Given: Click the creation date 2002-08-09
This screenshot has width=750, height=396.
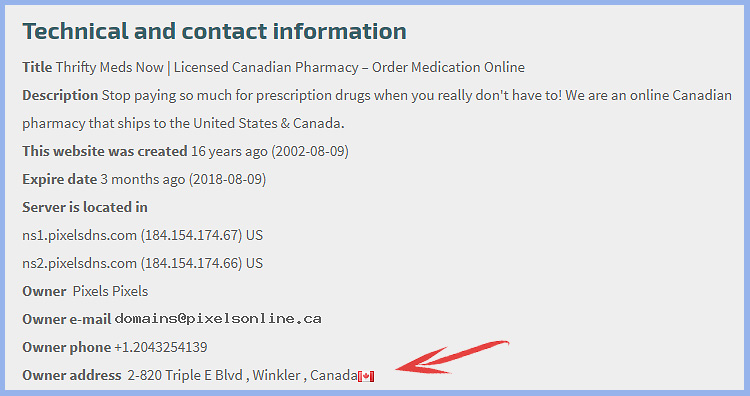Looking at the screenshot, I should pyautogui.click(x=310, y=152).
